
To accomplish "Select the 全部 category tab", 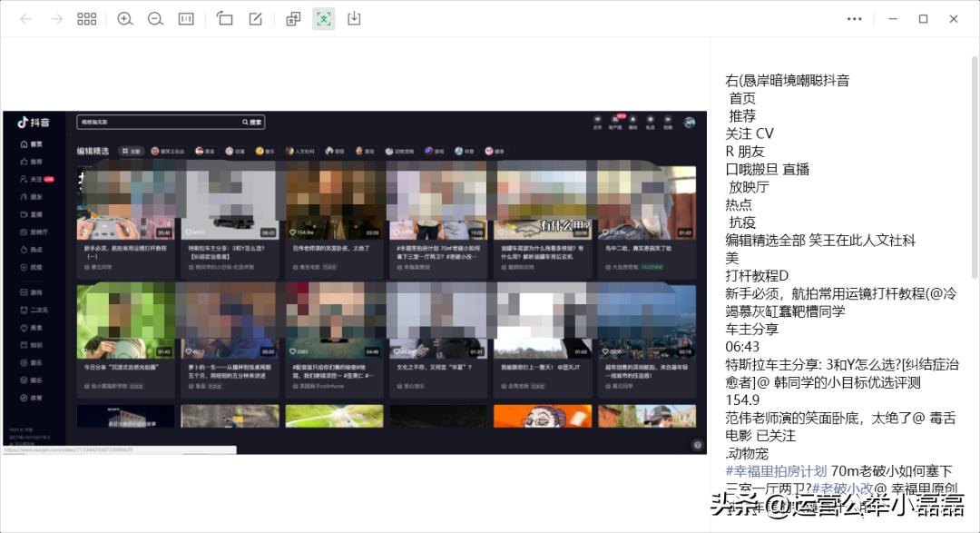I will 130,151.
